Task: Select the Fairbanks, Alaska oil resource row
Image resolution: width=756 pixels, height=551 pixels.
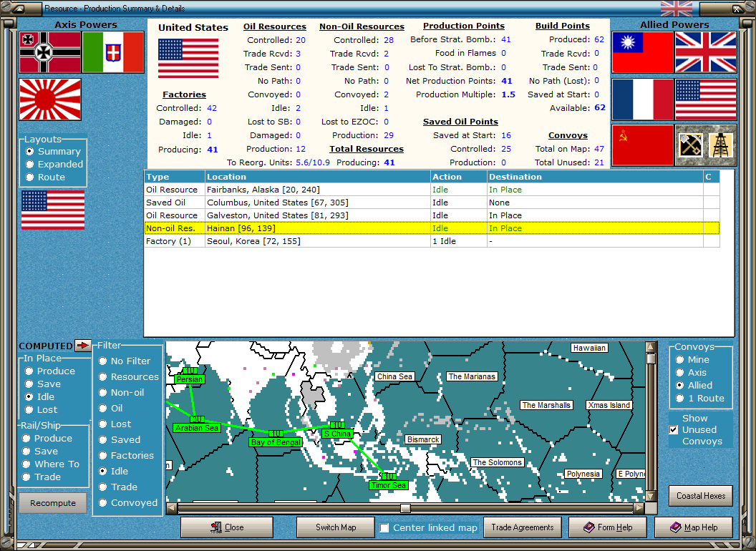Action: [x=432, y=190]
